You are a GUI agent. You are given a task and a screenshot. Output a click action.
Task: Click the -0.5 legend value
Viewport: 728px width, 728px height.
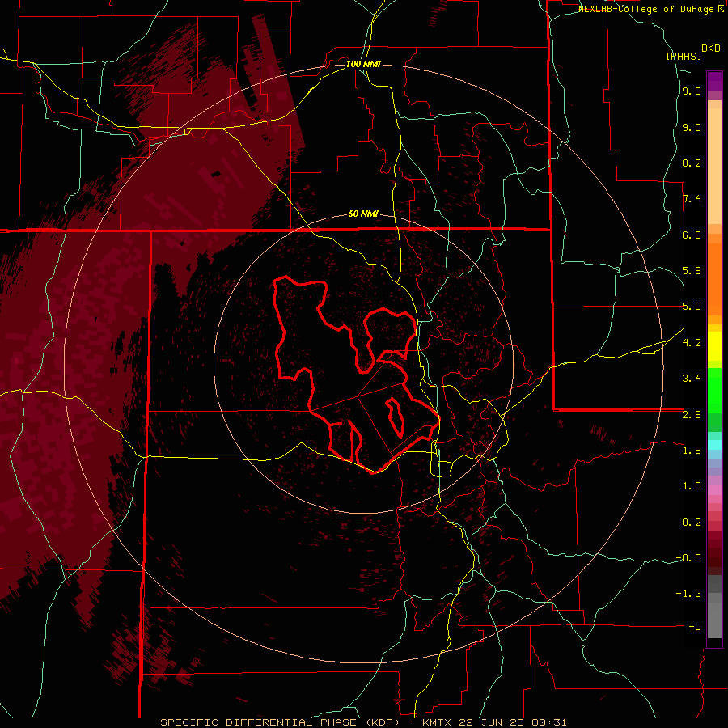pos(688,558)
